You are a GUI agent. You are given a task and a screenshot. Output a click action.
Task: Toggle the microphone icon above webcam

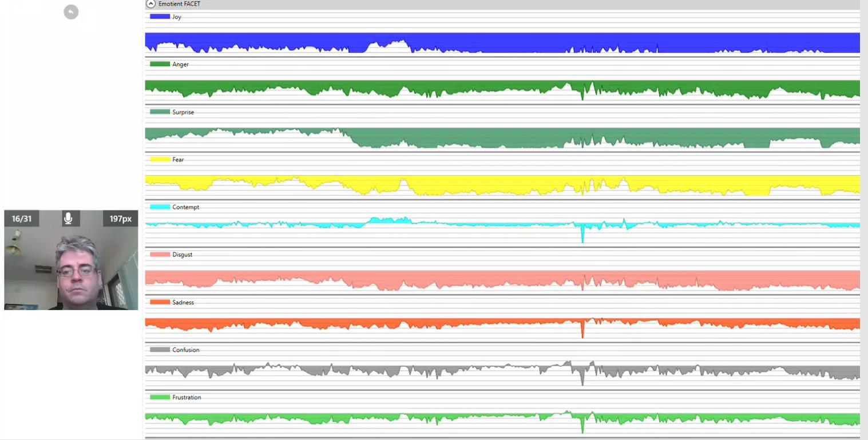(x=68, y=219)
